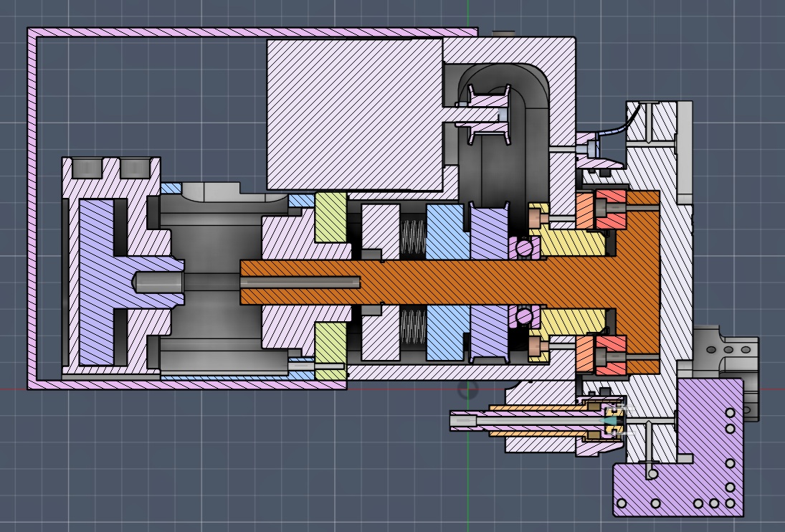Click the lower ball bearing ball

click(x=523, y=316)
